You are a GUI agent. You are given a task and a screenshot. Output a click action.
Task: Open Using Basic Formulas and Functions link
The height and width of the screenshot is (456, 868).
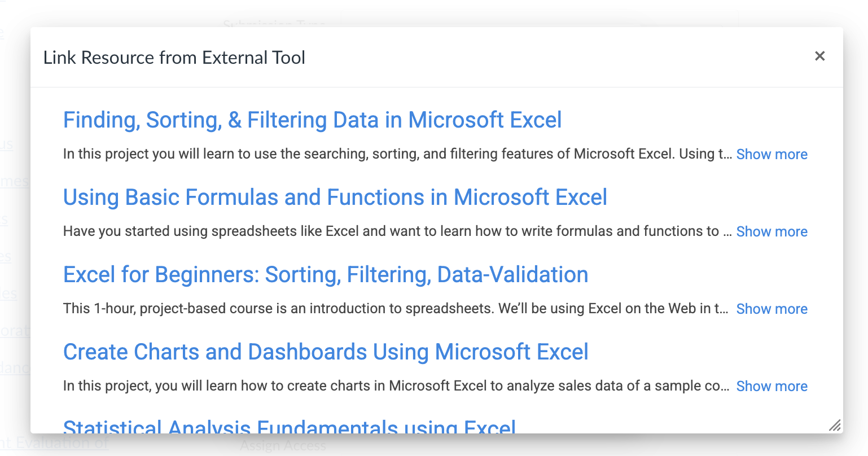point(335,198)
